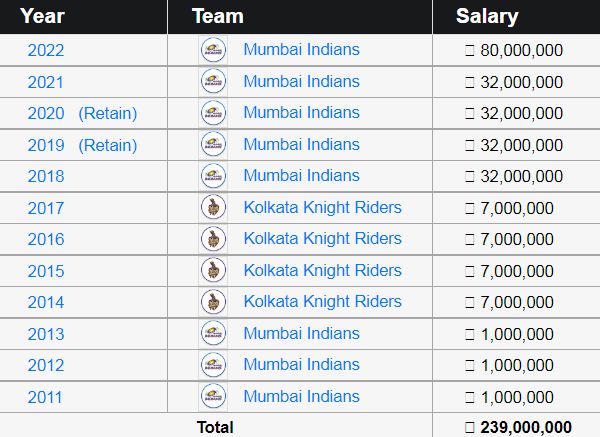600x437 pixels.
Task: Open the 2020 year link
Action: [46, 113]
